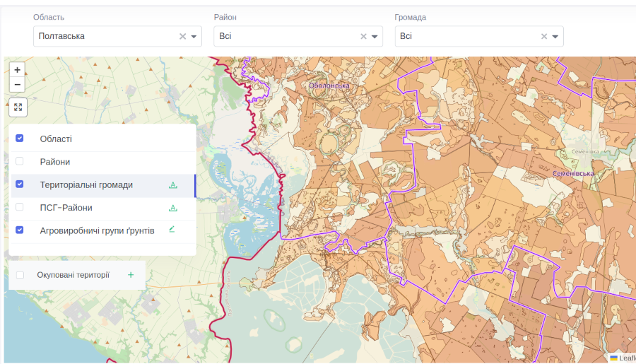Click Оболонська community label on map
This screenshot has width=636, height=364.
pos(329,86)
